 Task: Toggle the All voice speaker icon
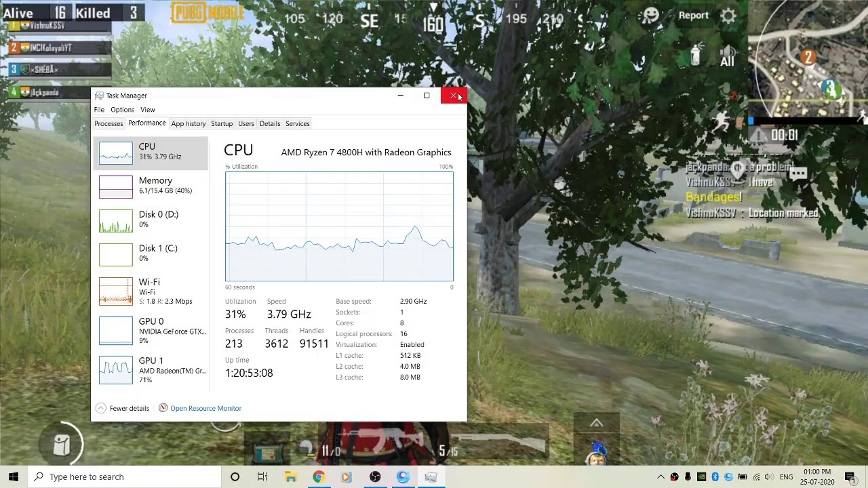click(727, 57)
